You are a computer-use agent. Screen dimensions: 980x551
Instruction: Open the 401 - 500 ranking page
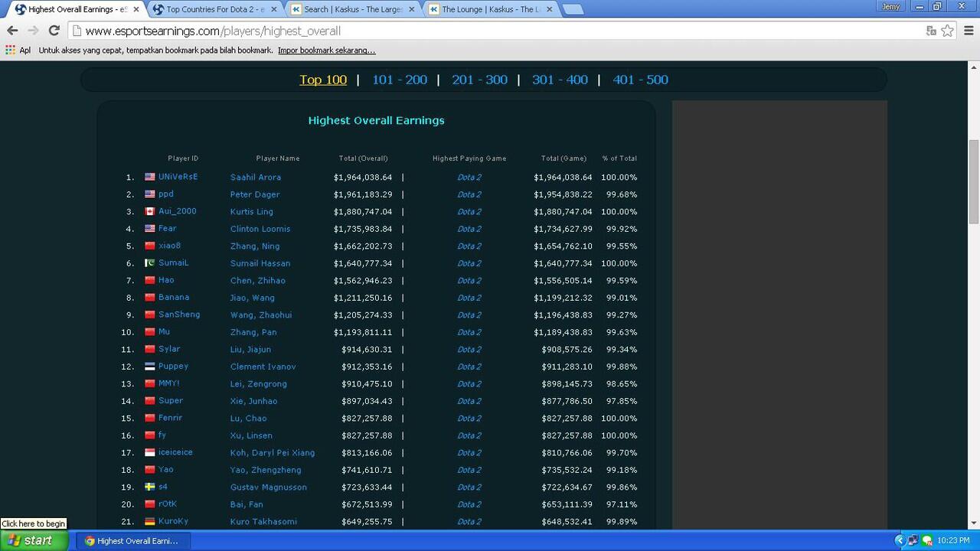click(x=641, y=80)
